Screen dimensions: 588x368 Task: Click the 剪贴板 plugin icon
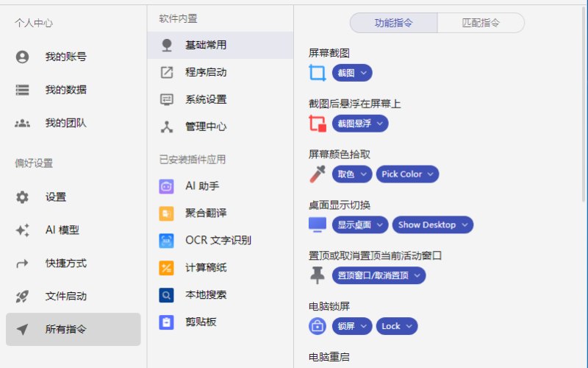click(167, 322)
